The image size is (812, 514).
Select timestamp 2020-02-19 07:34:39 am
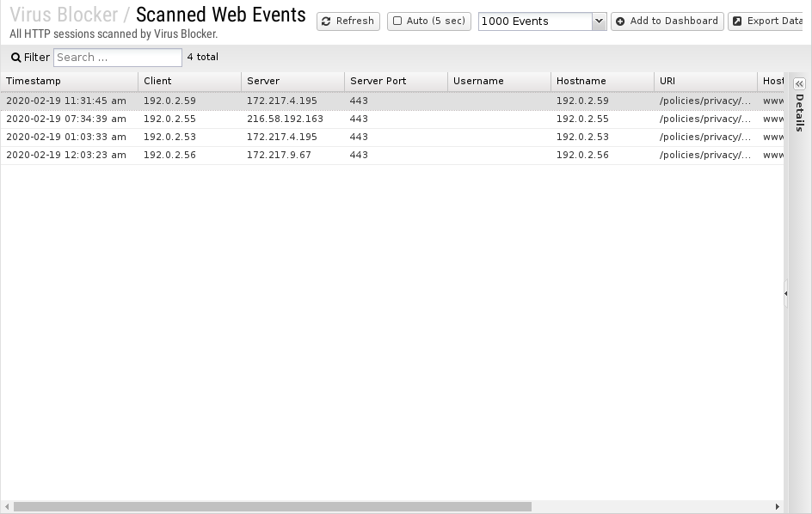pos(66,119)
